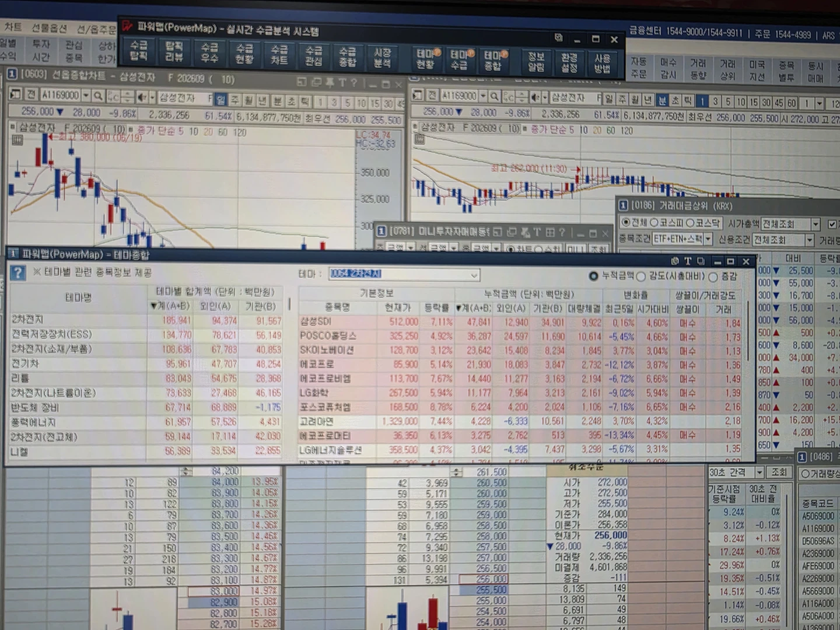Click the T font icon in 테마종합 title bar
Screen dimensions: 840x630
pyautogui.click(x=688, y=261)
